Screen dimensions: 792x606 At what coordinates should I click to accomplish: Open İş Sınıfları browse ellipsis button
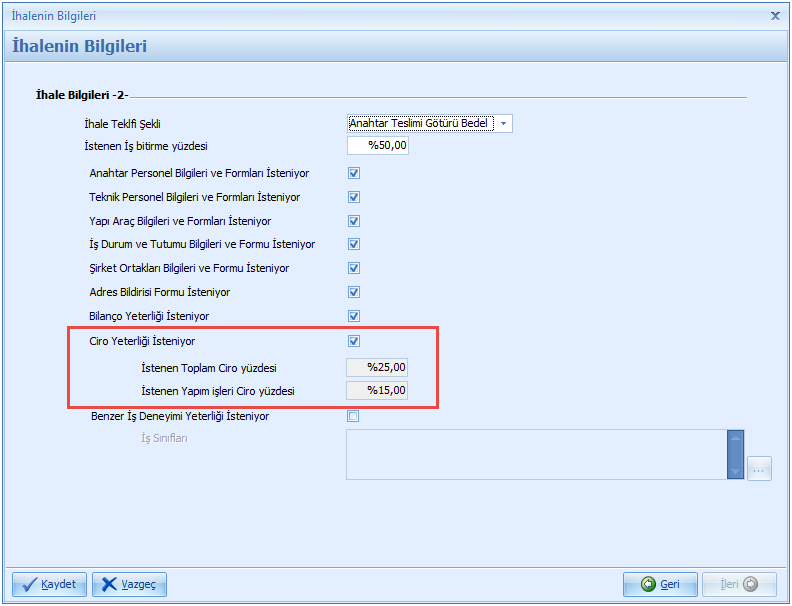759,468
